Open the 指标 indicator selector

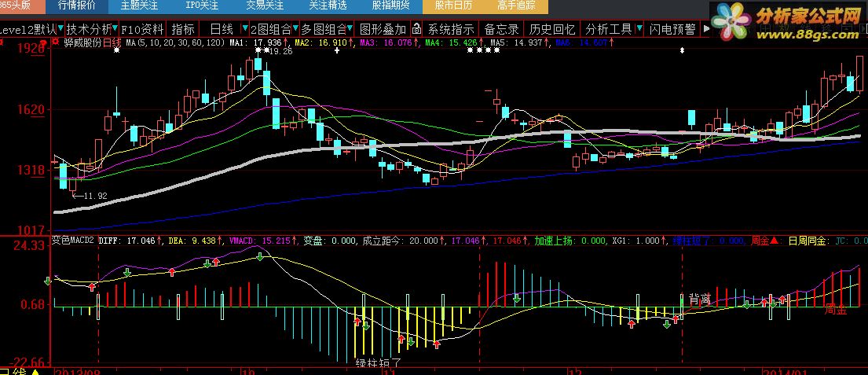coord(183,29)
